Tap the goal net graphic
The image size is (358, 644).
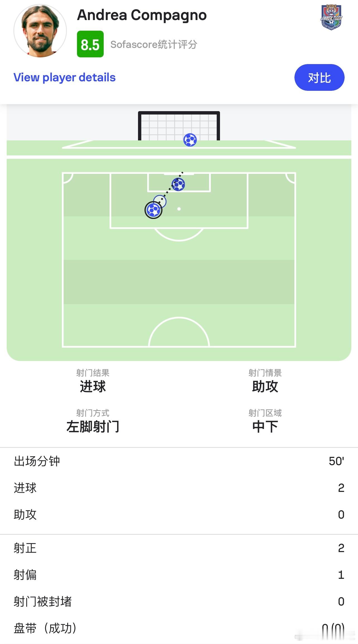(179, 126)
